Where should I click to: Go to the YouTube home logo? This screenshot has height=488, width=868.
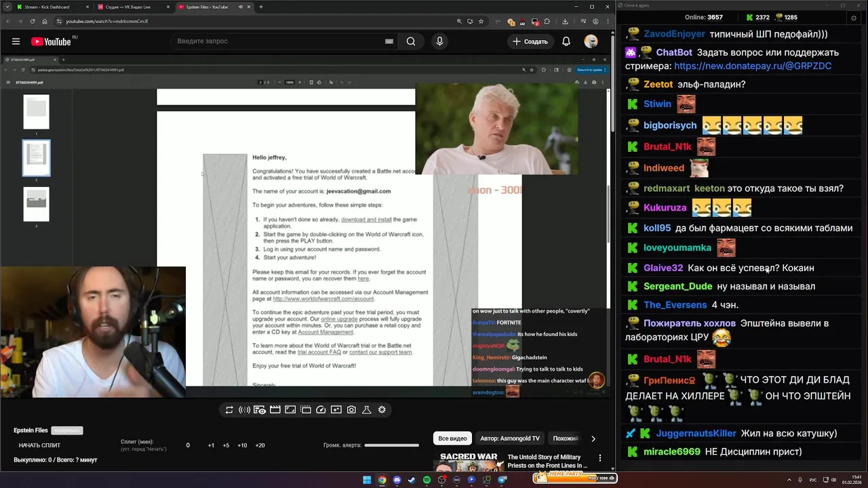[x=51, y=41]
